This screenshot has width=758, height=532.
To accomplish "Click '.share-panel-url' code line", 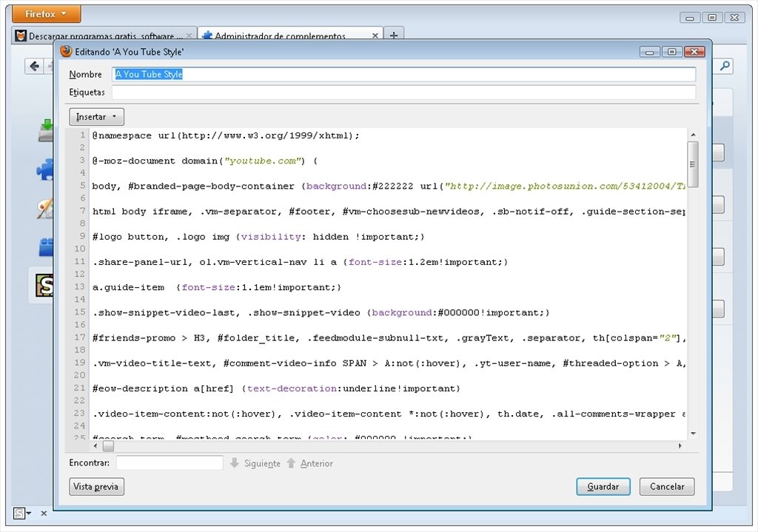I will pos(301,262).
